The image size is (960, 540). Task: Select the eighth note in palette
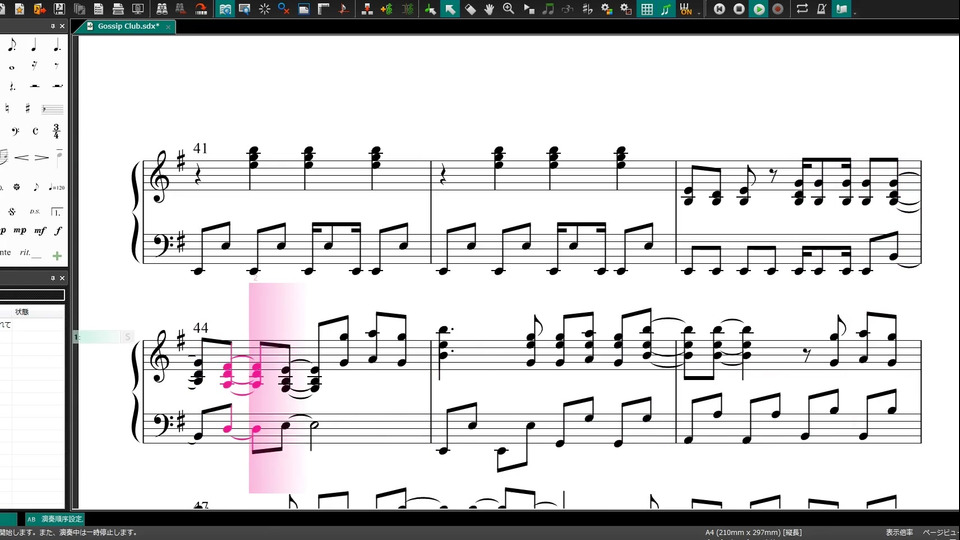12,44
